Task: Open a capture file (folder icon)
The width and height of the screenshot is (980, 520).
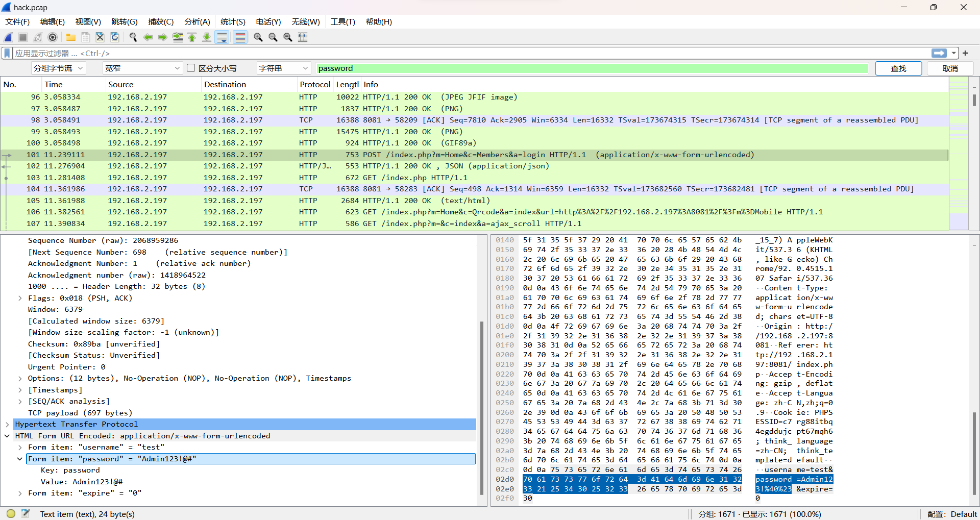Action: pyautogui.click(x=71, y=37)
